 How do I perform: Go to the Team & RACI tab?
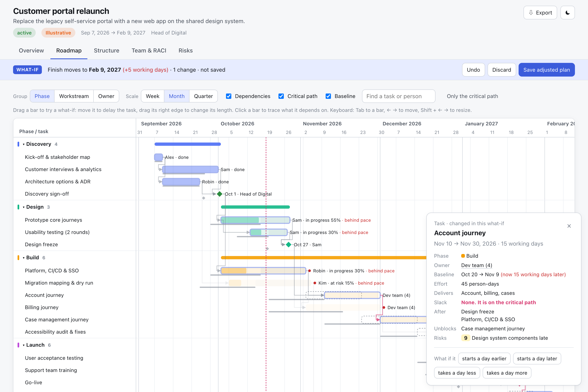tap(149, 50)
